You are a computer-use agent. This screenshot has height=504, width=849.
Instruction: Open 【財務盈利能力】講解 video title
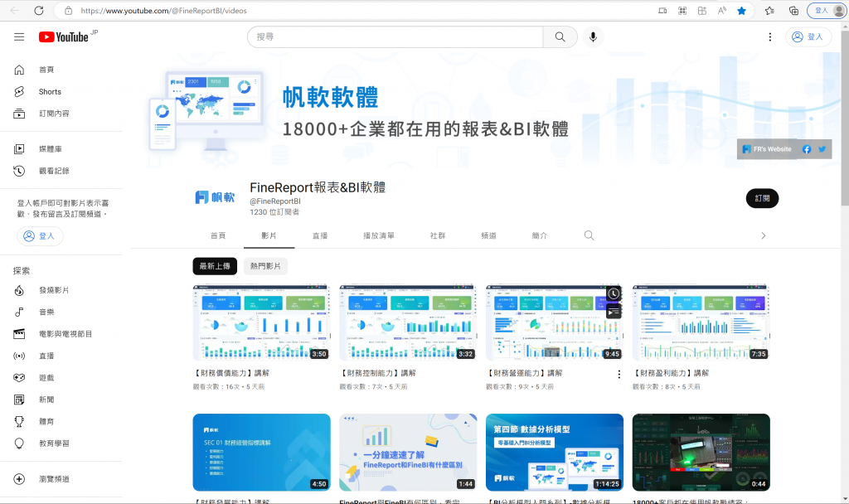(x=670, y=373)
